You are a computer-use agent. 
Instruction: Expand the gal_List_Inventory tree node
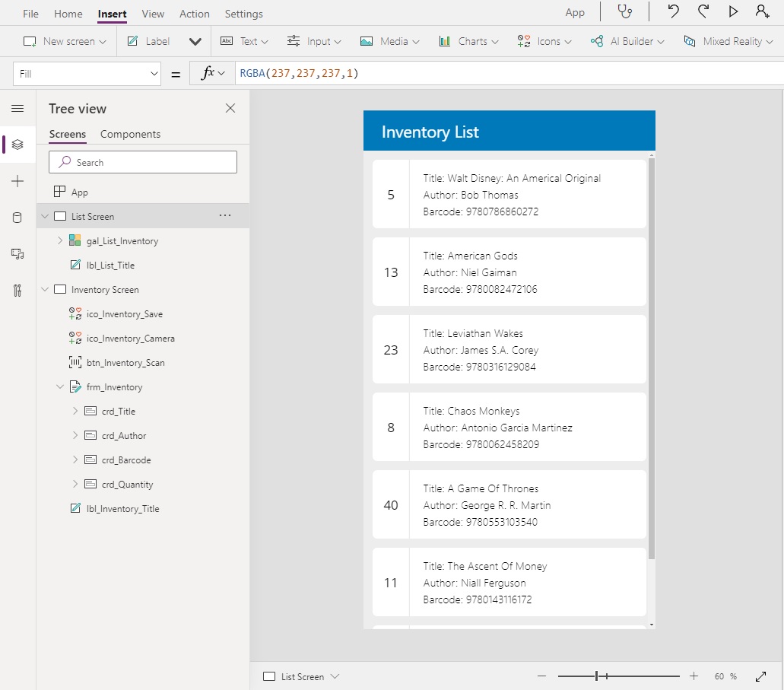click(60, 241)
